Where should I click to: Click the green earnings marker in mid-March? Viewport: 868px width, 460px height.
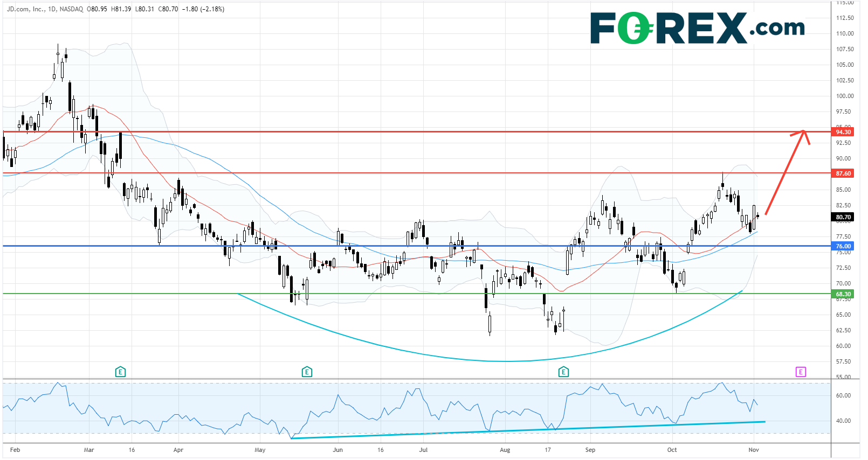[120, 372]
